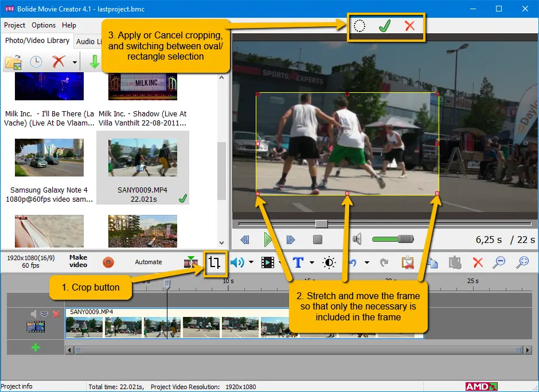Image resolution: width=539 pixels, height=392 pixels.
Task: Click the split clip film icon
Action: (191, 262)
